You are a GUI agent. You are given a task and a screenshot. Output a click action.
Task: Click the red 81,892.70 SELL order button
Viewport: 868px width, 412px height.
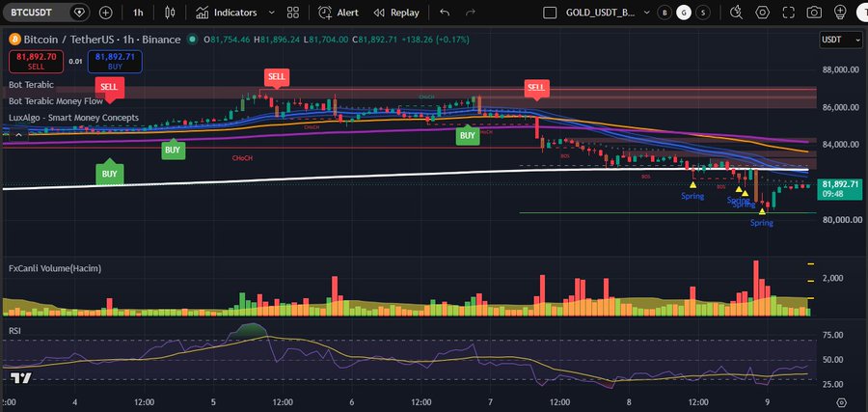coord(36,62)
